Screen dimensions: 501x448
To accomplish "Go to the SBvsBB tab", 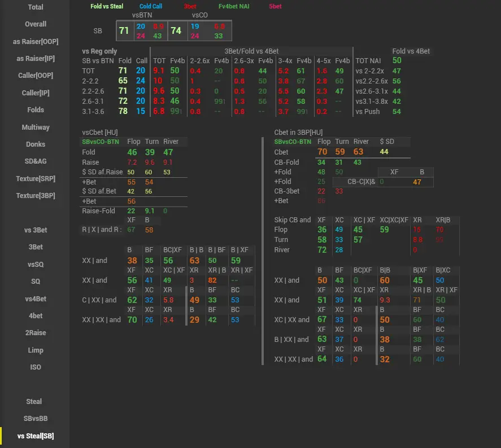I will (x=35, y=419).
